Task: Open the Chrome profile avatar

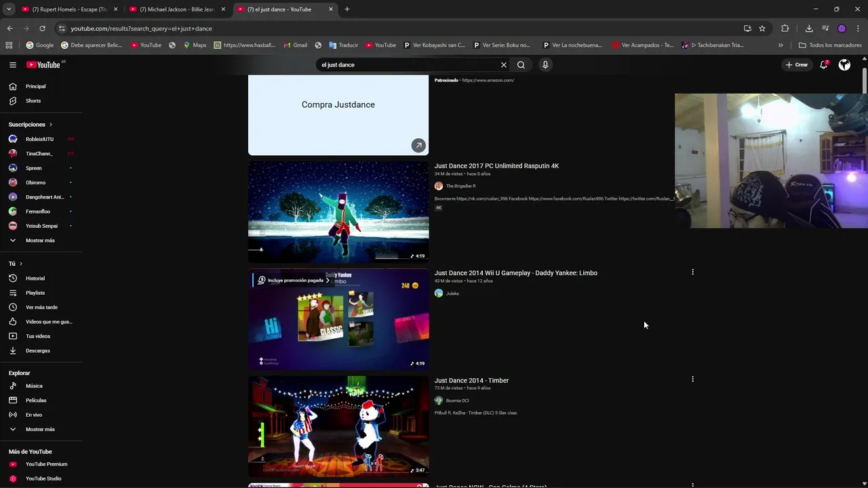Action: [842, 28]
